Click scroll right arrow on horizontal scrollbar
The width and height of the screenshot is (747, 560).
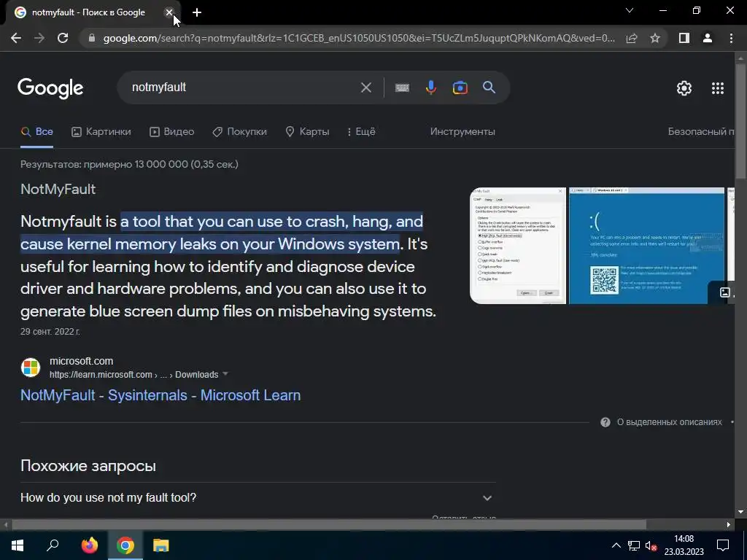pyautogui.click(x=729, y=525)
